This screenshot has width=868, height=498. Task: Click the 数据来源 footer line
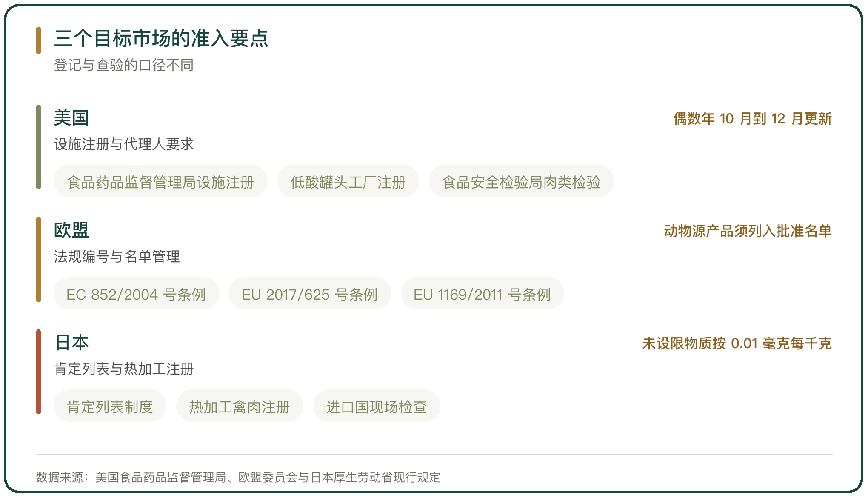238,477
